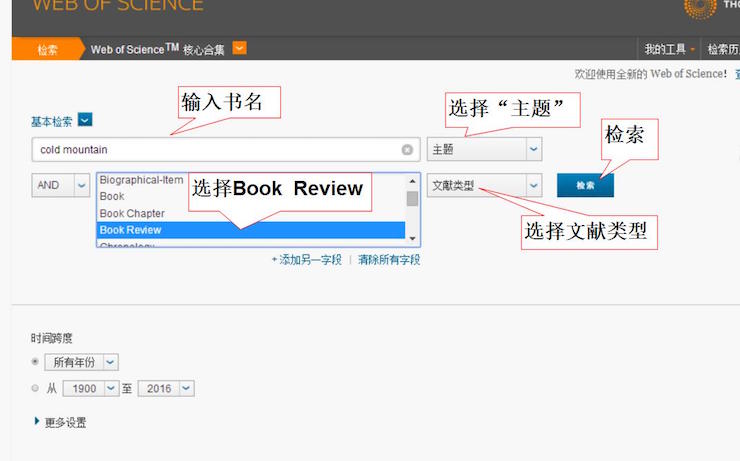Screen dimensions: 740x461
Task: Click the cold mountain search input field
Action: 215,150
